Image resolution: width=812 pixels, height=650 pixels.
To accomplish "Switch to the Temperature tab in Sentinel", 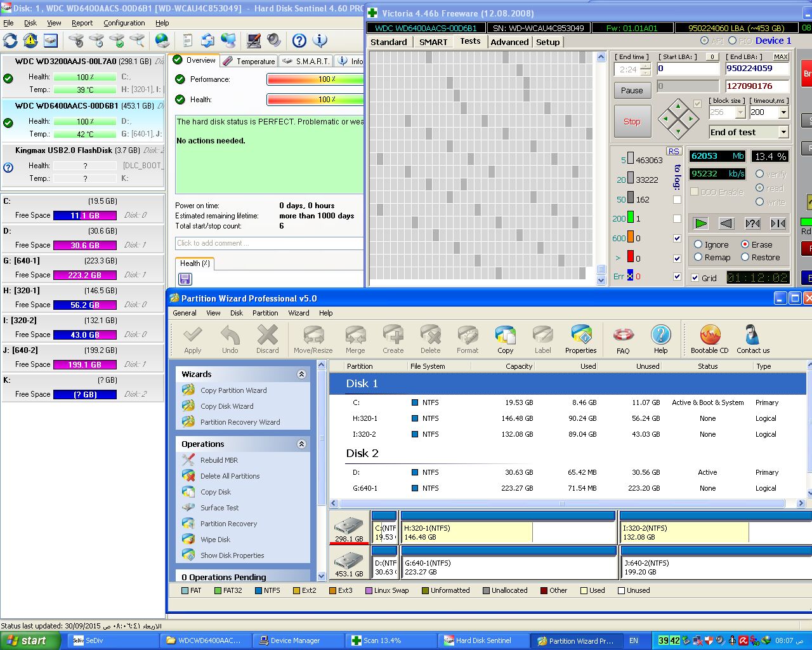I will pyautogui.click(x=249, y=61).
